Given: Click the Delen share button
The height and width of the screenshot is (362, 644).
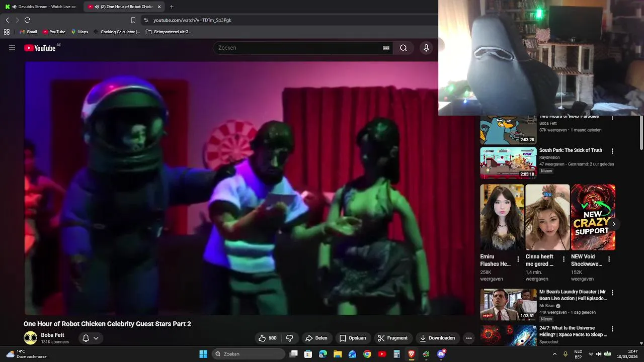Looking at the screenshot, I should tap(316, 338).
